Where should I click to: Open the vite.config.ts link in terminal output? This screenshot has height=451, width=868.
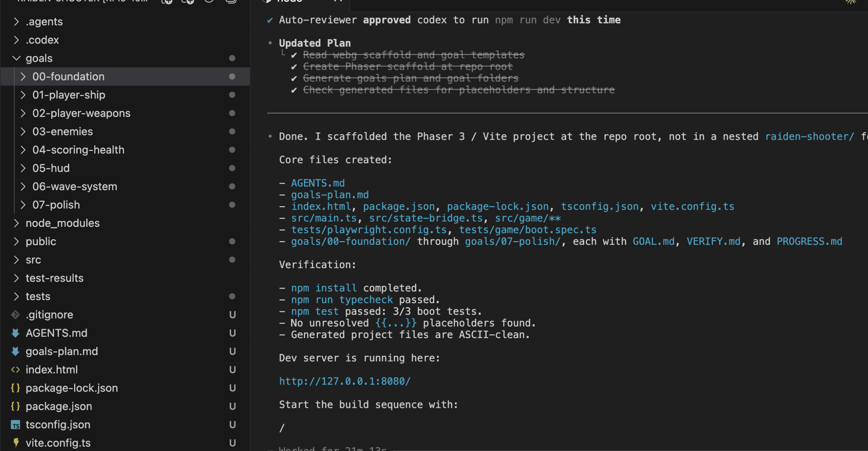tap(693, 207)
